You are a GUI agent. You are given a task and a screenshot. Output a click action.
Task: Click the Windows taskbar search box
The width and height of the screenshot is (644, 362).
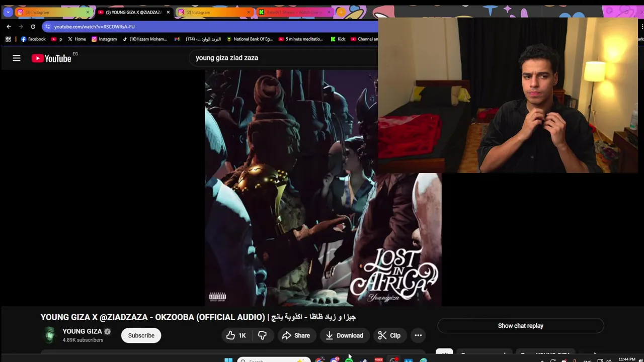(x=274, y=360)
